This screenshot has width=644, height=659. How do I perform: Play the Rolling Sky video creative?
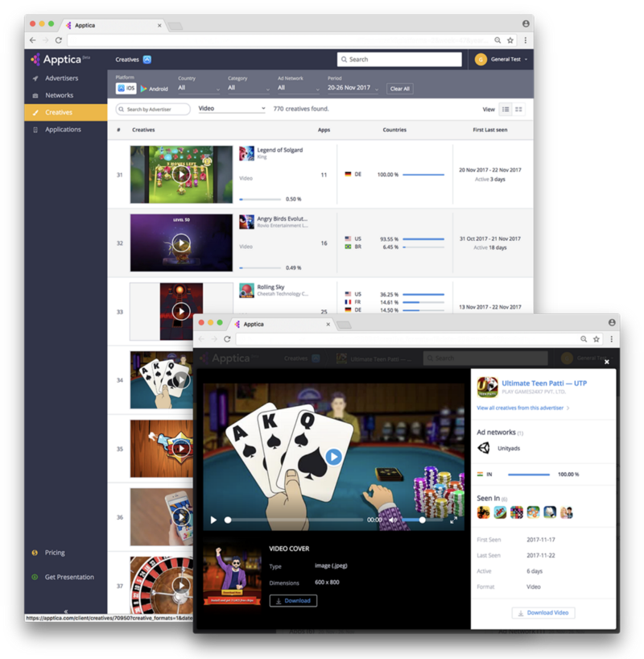click(x=181, y=312)
